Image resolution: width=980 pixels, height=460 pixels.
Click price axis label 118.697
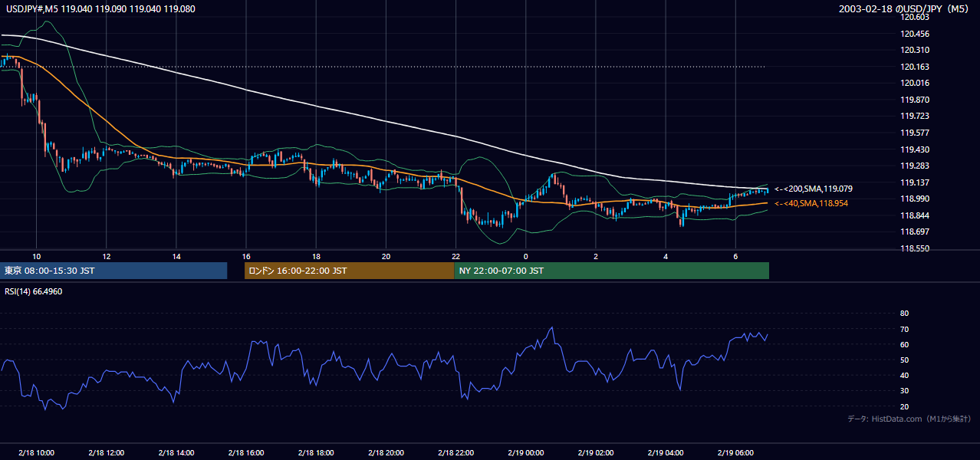tap(916, 232)
